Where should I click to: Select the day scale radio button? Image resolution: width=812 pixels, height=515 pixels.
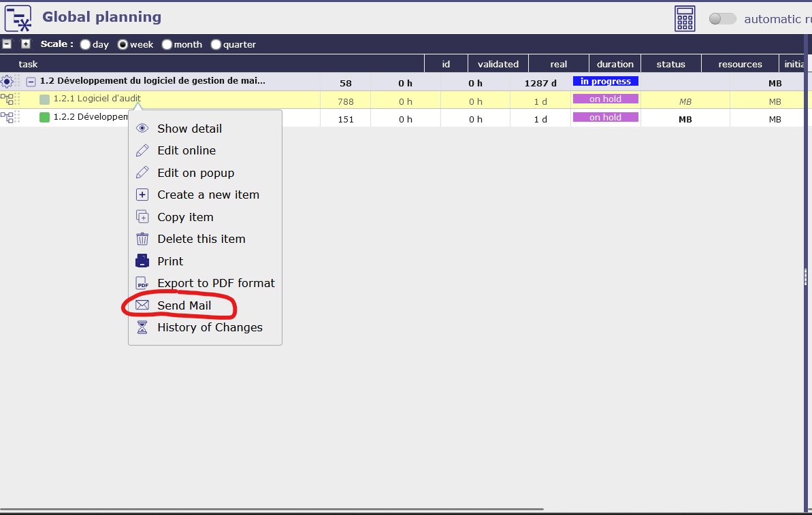pos(85,45)
